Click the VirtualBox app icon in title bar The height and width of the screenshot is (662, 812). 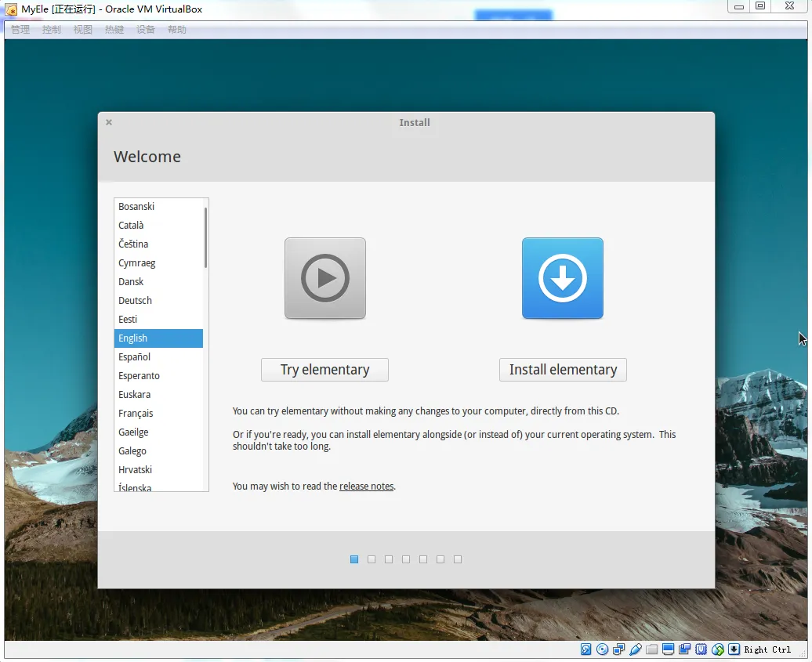(x=11, y=9)
